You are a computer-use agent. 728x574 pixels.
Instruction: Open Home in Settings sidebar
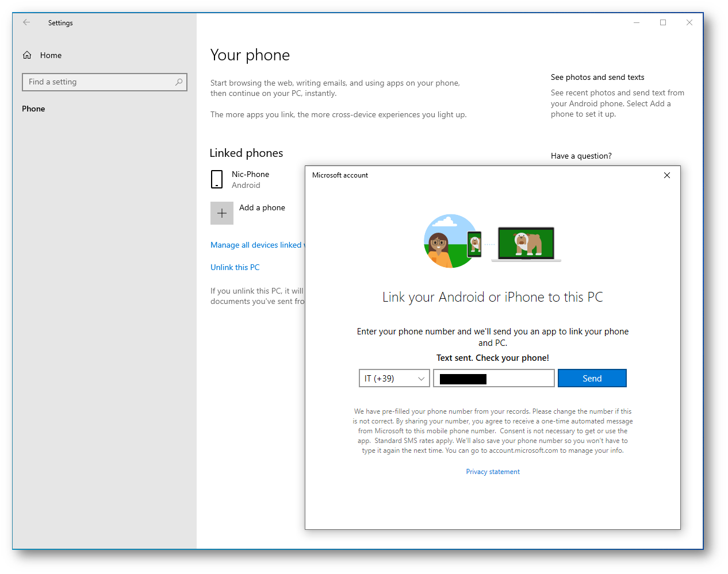pyautogui.click(x=42, y=55)
